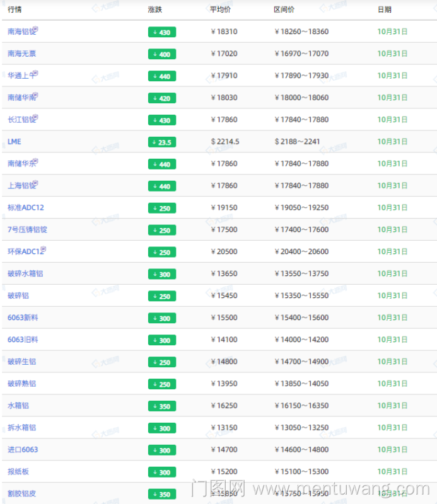The height and width of the screenshot is (504, 437).
Task: Open 破碎水箱铝 price details
Action: tap(25, 273)
